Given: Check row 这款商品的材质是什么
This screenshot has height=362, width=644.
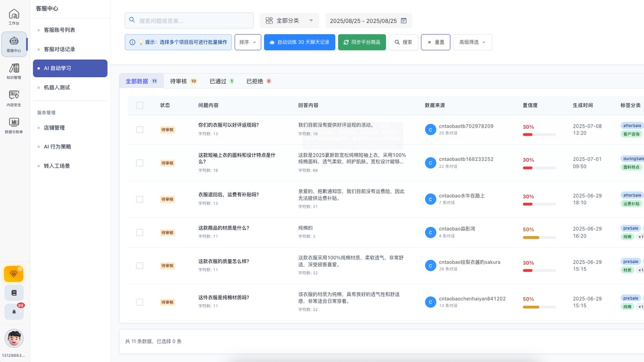Looking at the screenshot, I should [140, 232].
